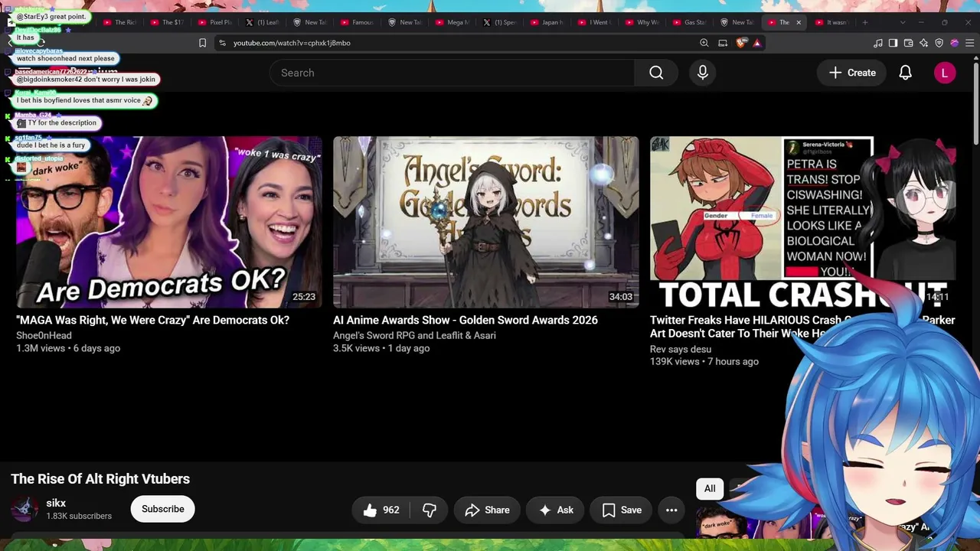This screenshot has width=980, height=551.
Task: Open site settings icon beside the URL
Action: (x=223, y=43)
